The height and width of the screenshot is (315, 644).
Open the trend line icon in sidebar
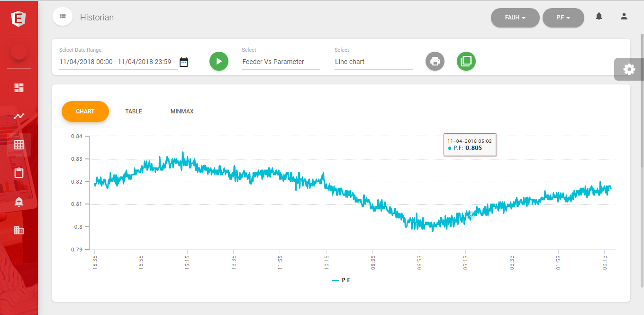point(19,116)
